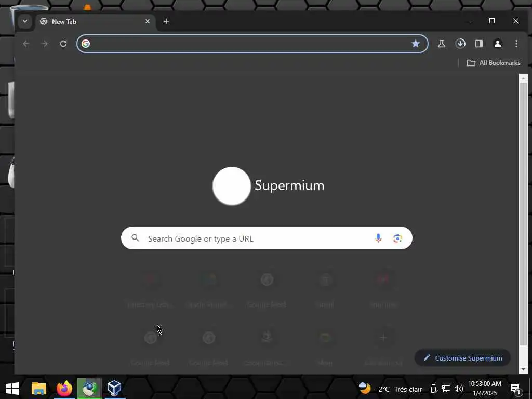
Task: Open the volume control speaker icon
Action: pos(459,389)
